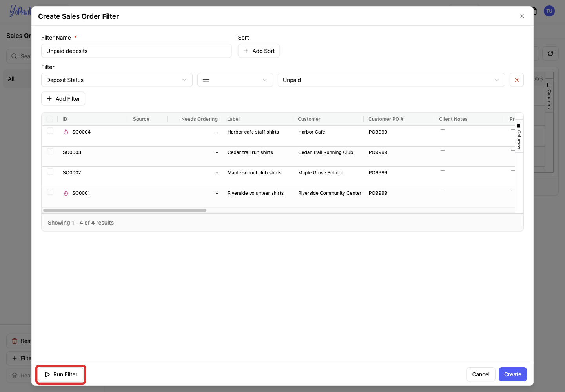Click the horizontal scrollbar of results table
Viewport: 565px width, 392px height.
click(x=125, y=211)
